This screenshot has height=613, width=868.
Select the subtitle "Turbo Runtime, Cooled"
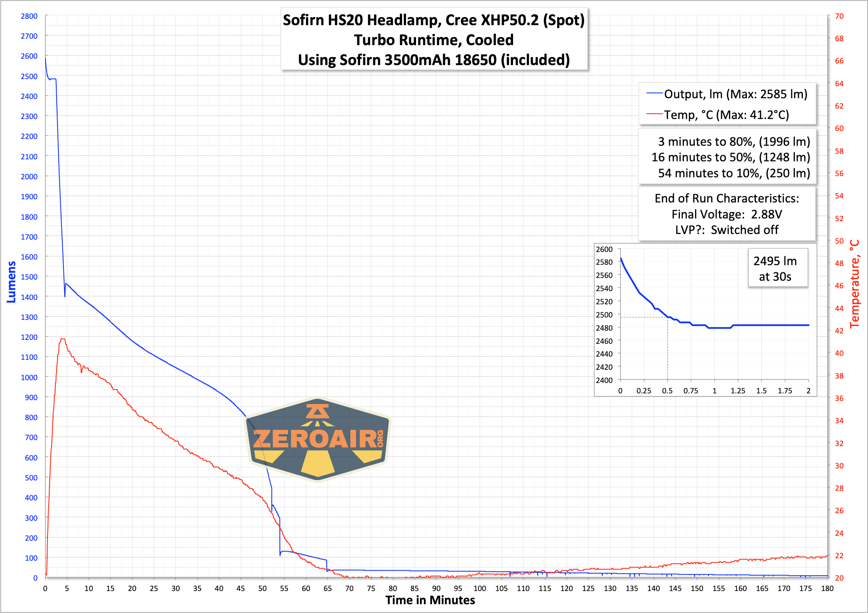coord(434,40)
